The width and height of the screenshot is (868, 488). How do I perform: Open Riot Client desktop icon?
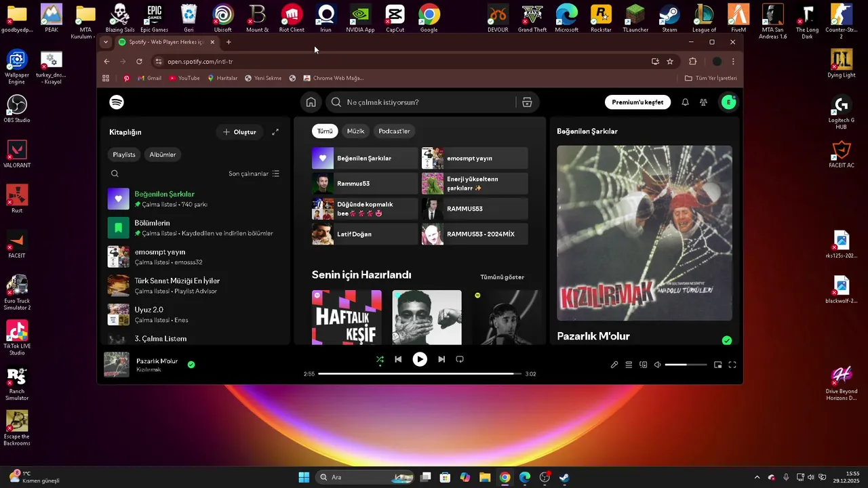click(x=292, y=18)
